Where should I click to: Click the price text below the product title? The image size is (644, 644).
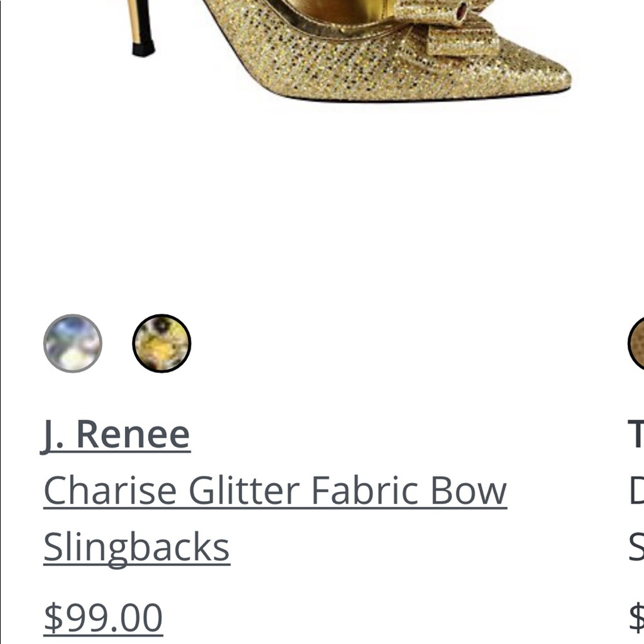pos(103,615)
